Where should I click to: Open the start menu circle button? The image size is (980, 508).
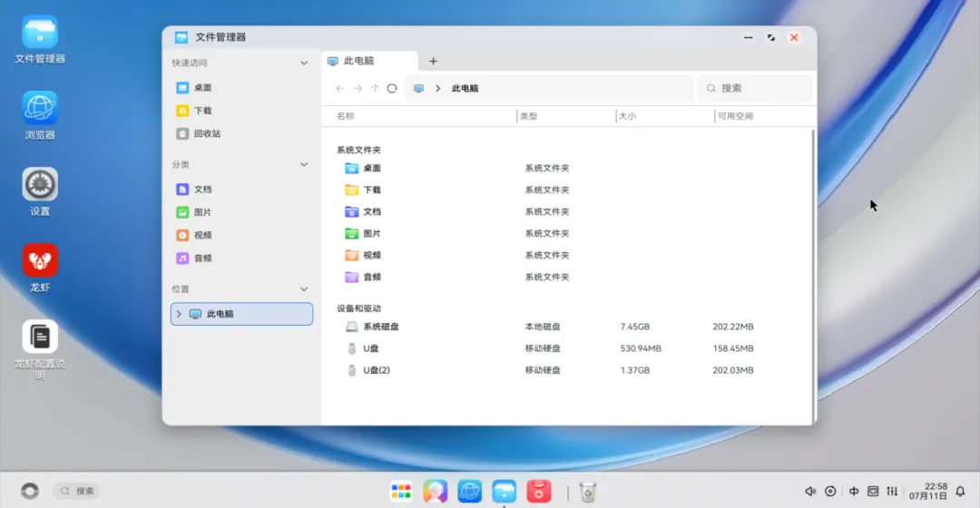tap(29, 491)
